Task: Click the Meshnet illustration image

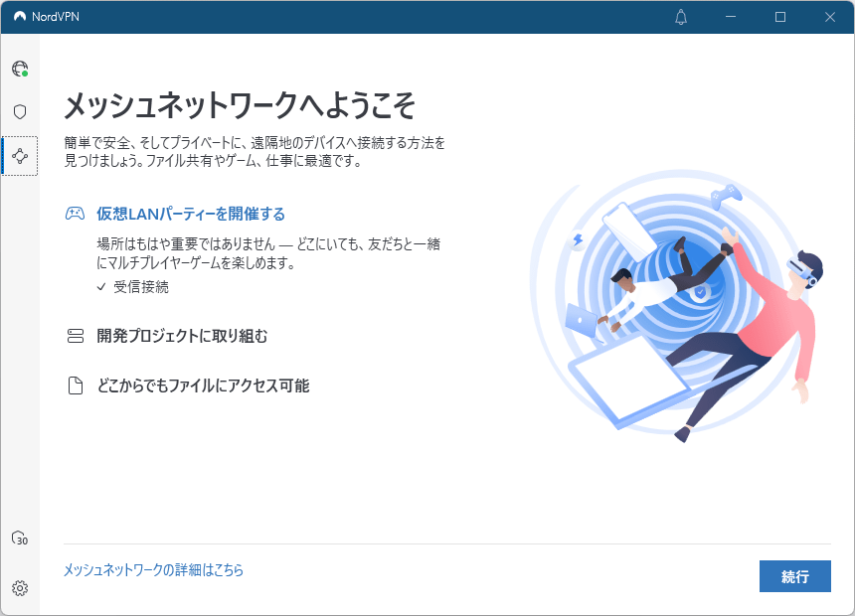Action: coord(676,305)
